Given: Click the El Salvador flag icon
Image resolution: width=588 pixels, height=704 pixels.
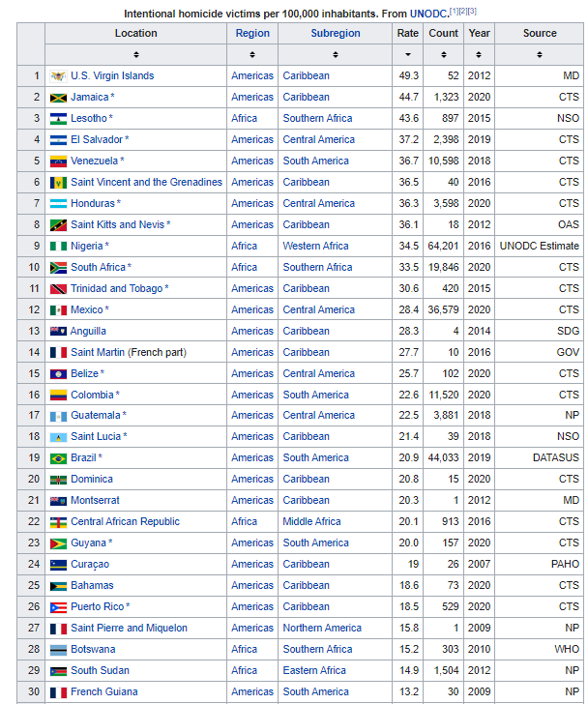Looking at the screenshot, I should point(58,140).
